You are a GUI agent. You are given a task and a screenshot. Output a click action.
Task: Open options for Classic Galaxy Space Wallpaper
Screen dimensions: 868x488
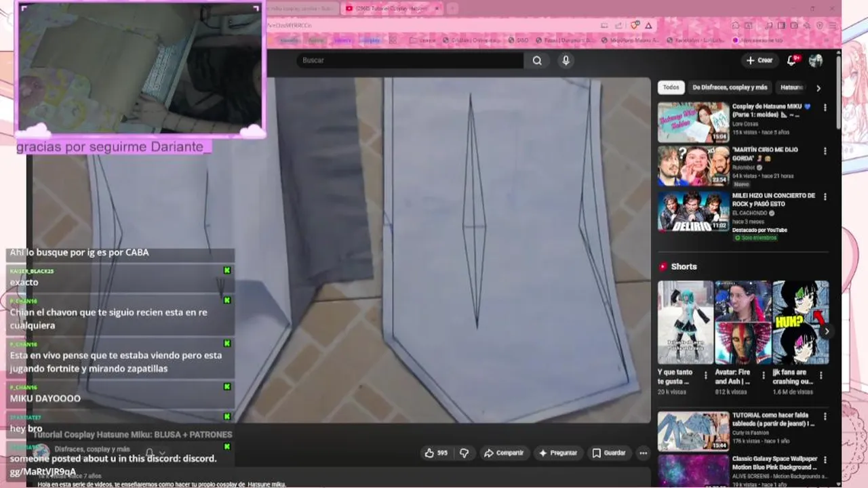pyautogui.click(x=825, y=460)
